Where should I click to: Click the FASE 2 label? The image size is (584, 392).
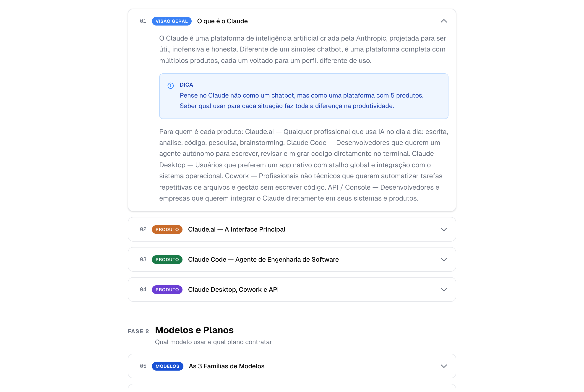pyautogui.click(x=138, y=331)
